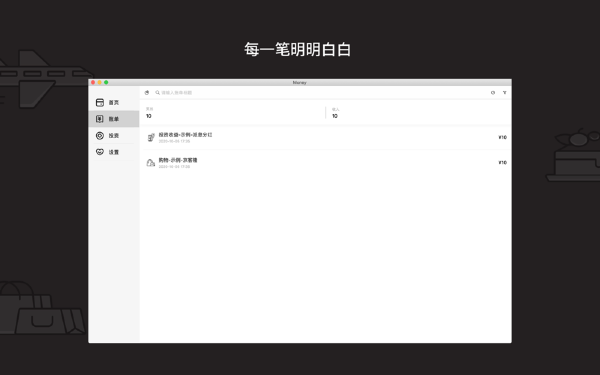Screen dimensions: 600x375
Task: Maximize the Money window with green button
Action: coord(106,83)
